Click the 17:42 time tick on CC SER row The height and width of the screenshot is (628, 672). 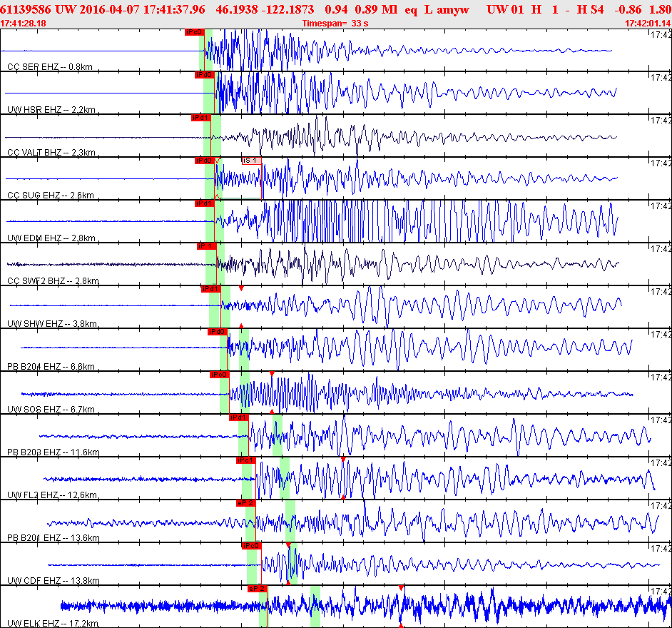pyautogui.click(x=661, y=35)
